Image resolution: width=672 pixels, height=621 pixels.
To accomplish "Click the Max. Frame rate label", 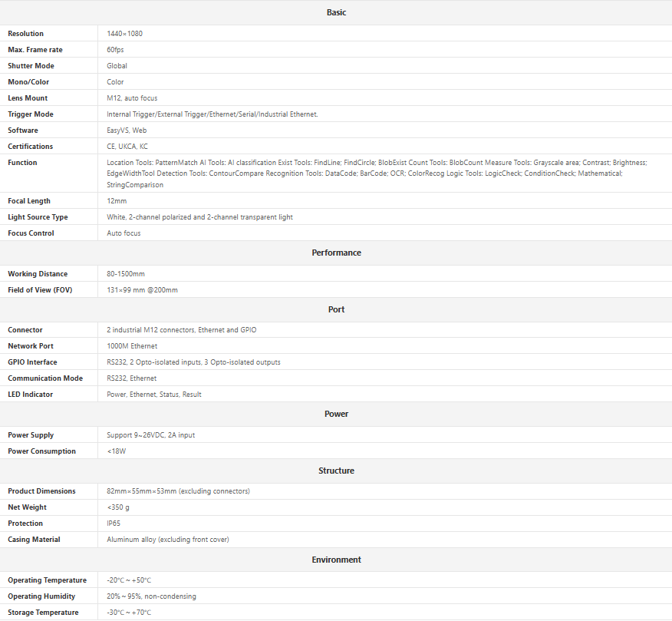I will (x=35, y=50).
